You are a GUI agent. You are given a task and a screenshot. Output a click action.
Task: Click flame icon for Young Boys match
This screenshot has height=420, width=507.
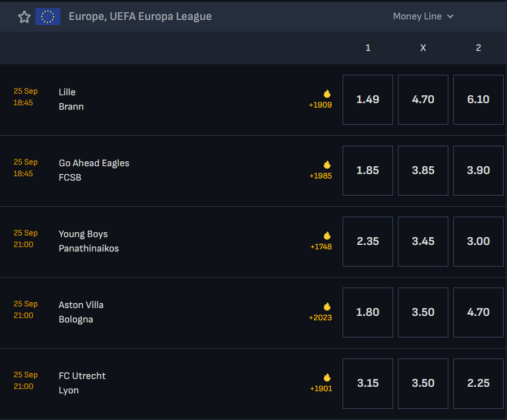point(327,236)
